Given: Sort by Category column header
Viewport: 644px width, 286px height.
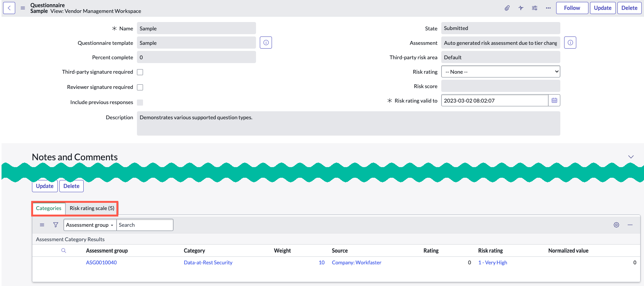Looking at the screenshot, I should click(194, 251).
